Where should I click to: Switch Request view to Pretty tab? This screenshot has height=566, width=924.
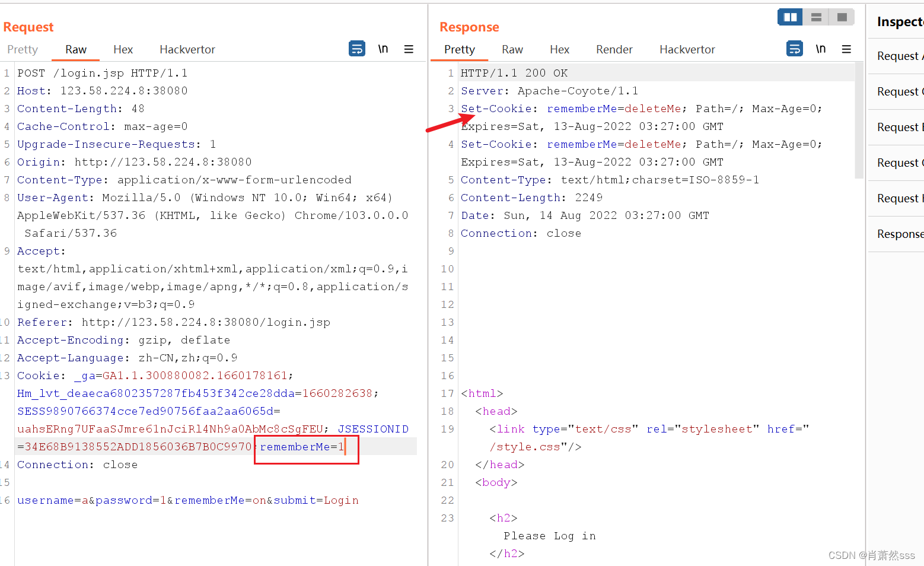coord(23,50)
